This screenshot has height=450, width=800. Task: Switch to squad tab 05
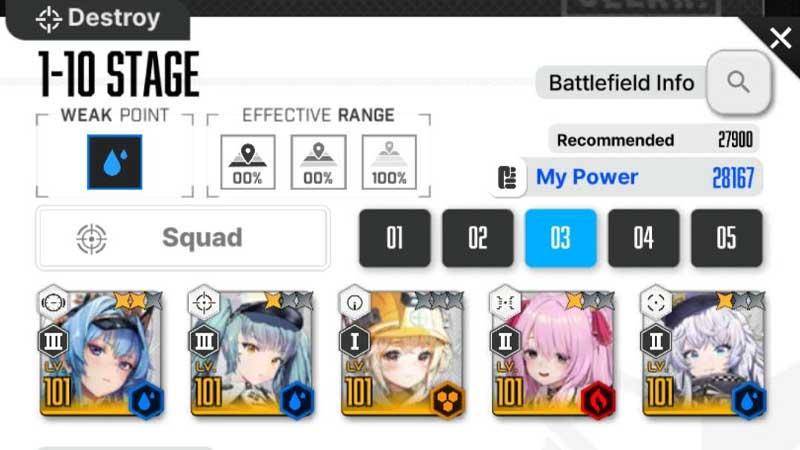727,238
